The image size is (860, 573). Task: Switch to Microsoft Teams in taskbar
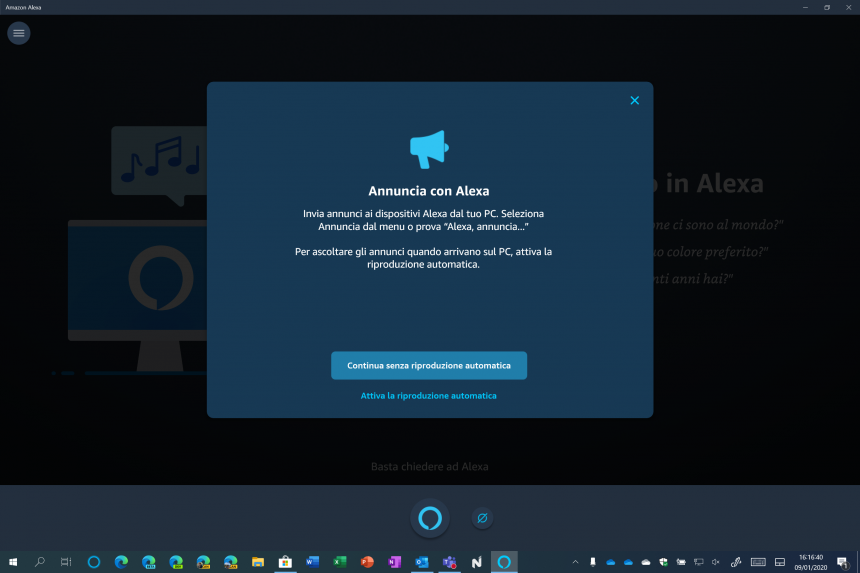[449, 562]
